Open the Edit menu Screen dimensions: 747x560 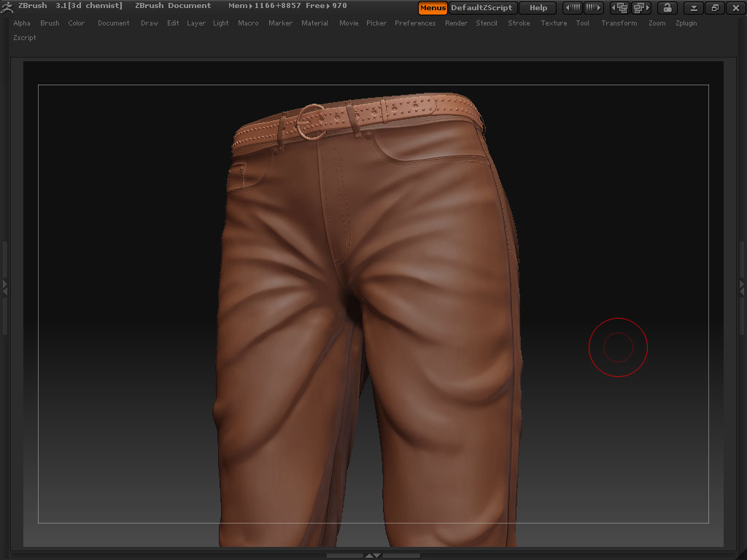click(173, 23)
